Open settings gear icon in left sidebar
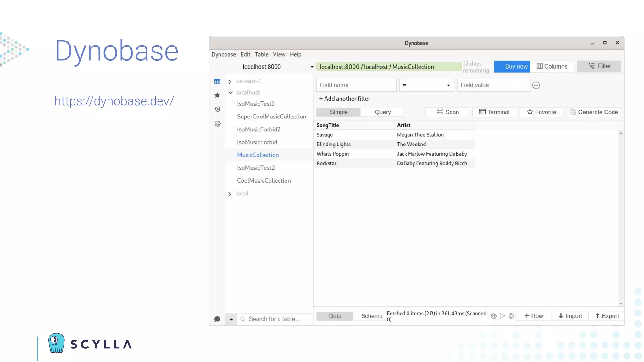The width and height of the screenshot is (644, 362). click(x=217, y=123)
